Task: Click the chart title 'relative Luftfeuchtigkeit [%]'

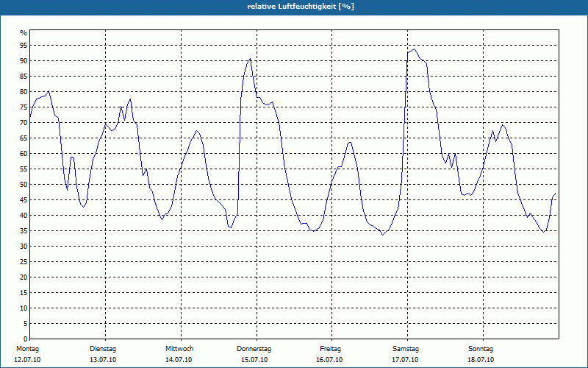Action: 301,7
